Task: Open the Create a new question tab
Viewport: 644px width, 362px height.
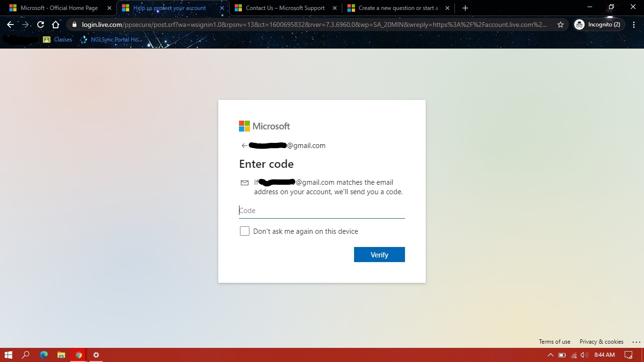Action: (398, 8)
